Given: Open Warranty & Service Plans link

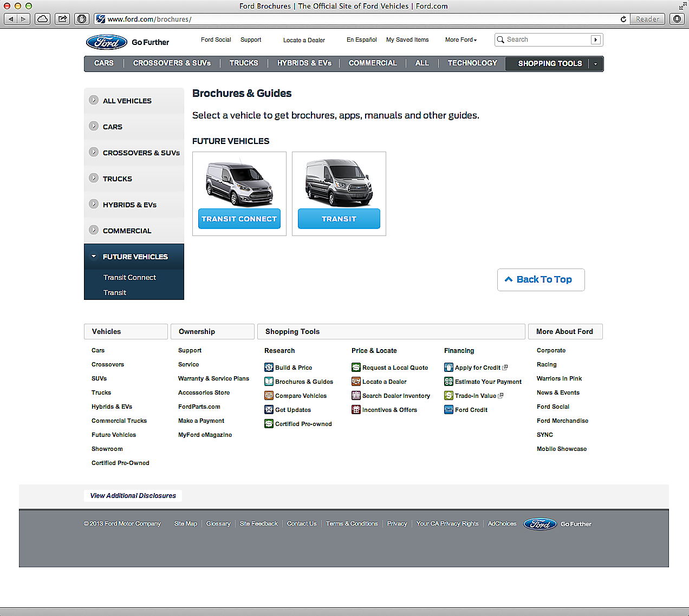Looking at the screenshot, I should click(213, 378).
